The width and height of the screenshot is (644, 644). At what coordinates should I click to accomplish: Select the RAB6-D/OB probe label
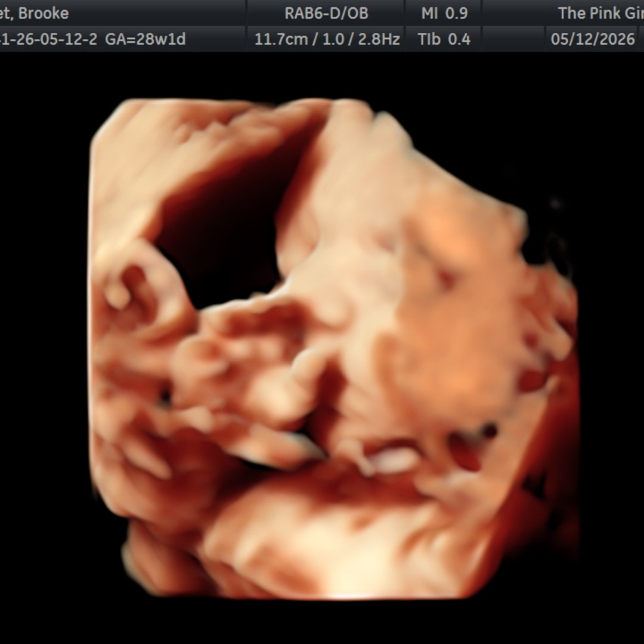[327, 13]
